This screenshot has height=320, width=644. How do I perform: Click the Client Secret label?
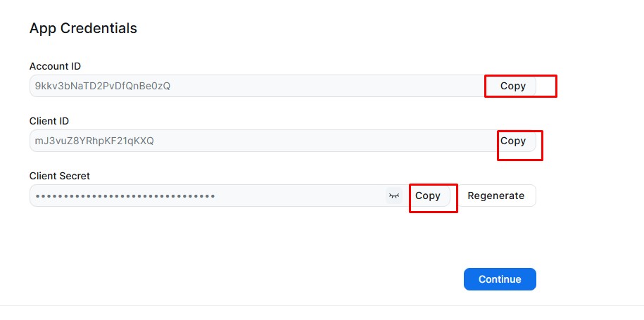click(60, 176)
